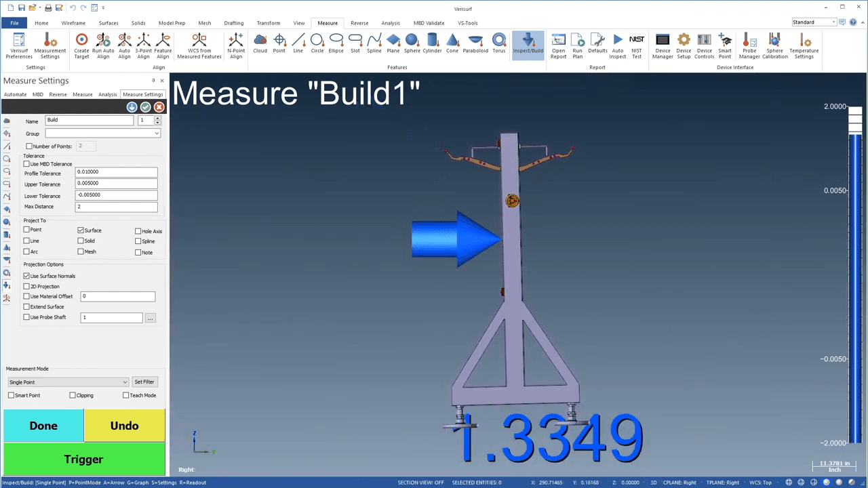The width and height of the screenshot is (868, 488).
Task: Select the Sphere feature tool
Action: [412, 43]
